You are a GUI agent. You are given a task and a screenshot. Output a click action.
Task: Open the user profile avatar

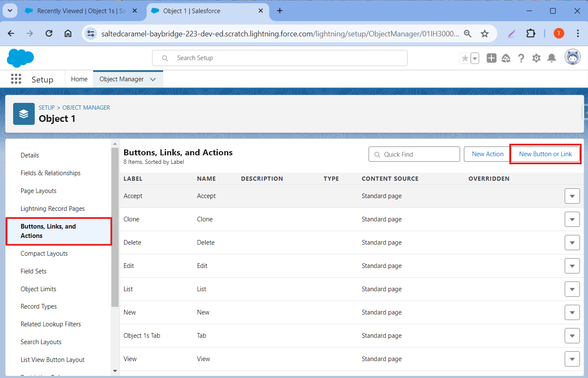[x=573, y=57]
